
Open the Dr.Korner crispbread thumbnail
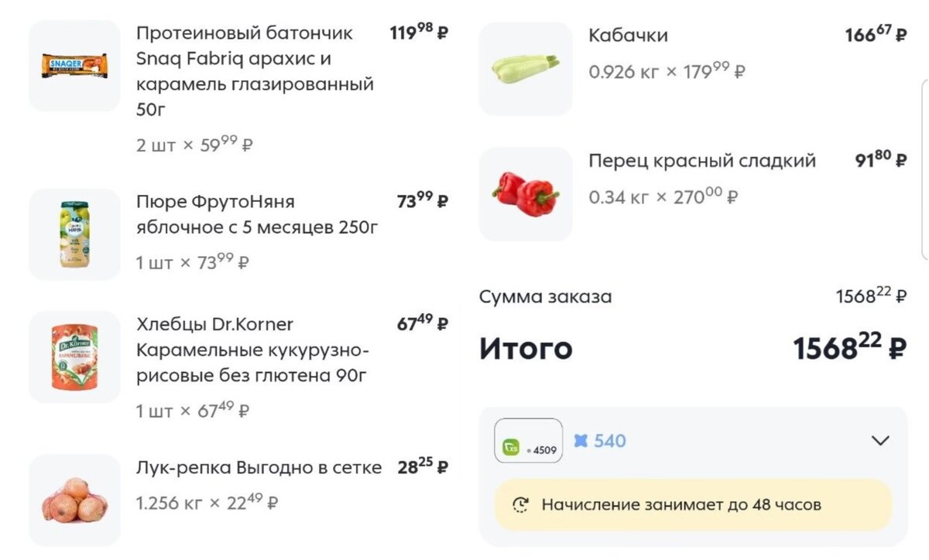click(74, 356)
